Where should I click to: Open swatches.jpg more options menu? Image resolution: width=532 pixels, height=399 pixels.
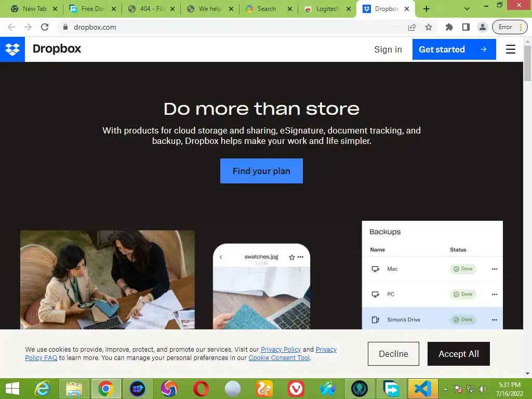pos(300,257)
